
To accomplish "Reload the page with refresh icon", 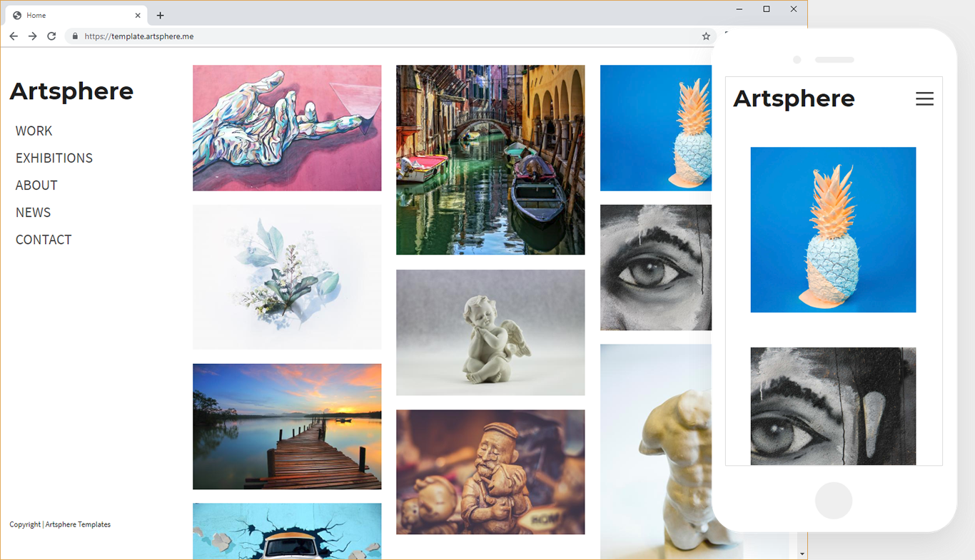I will (x=51, y=36).
